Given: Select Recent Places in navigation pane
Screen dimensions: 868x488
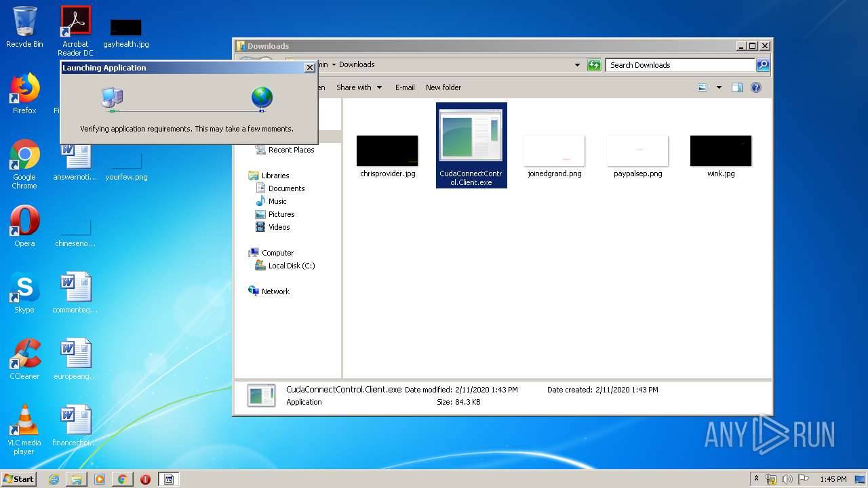Looking at the screenshot, I should [x=285, y=150].
